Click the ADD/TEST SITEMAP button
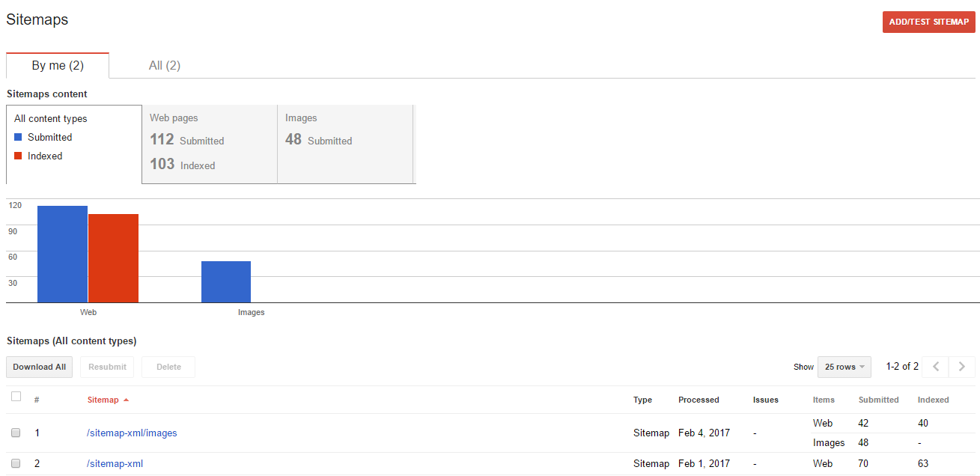 coord(928,22)
